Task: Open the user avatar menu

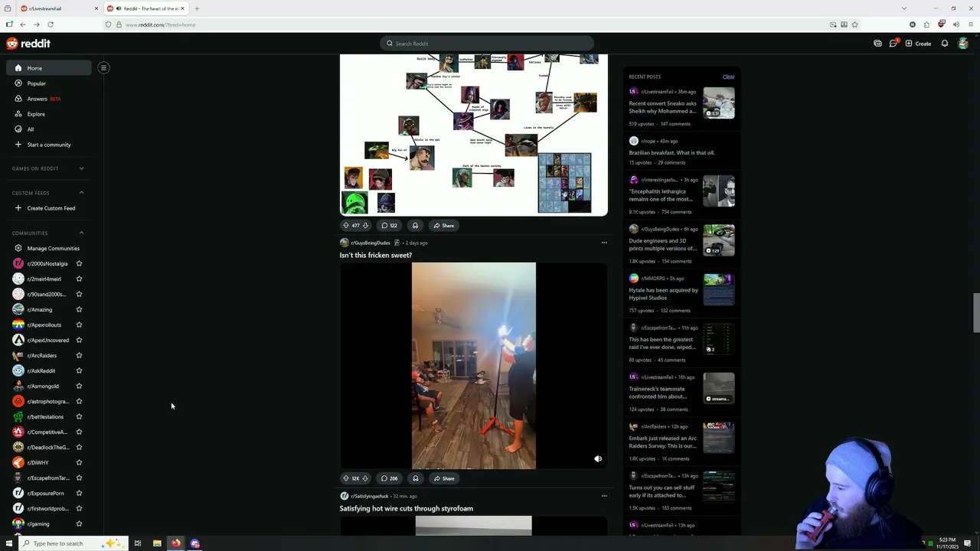Action: tap(963, 44)
